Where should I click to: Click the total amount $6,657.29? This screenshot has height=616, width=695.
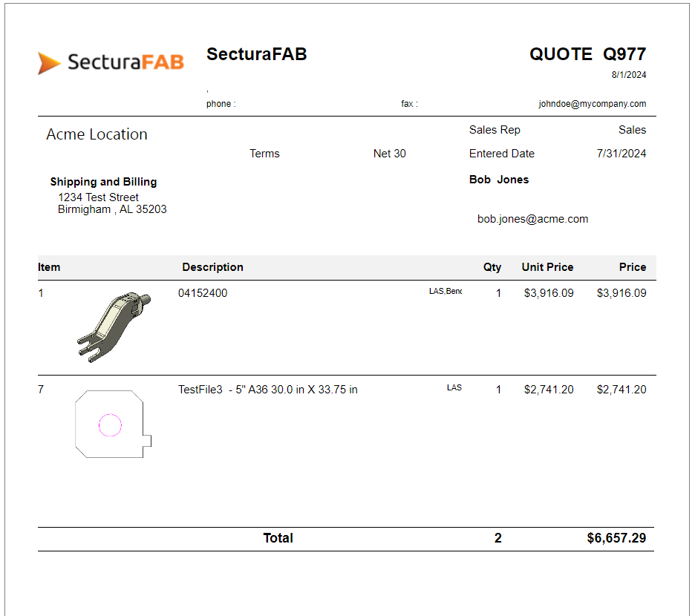coord(616,538)
